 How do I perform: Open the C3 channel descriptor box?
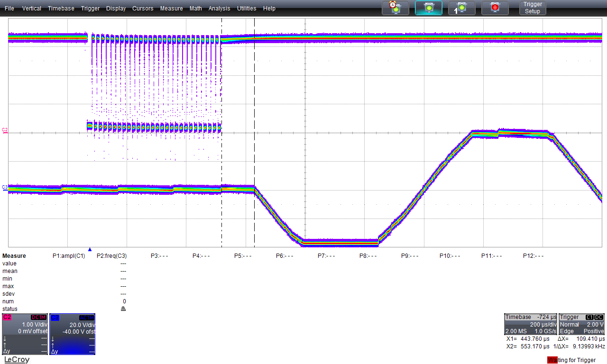tap(73, 334)
